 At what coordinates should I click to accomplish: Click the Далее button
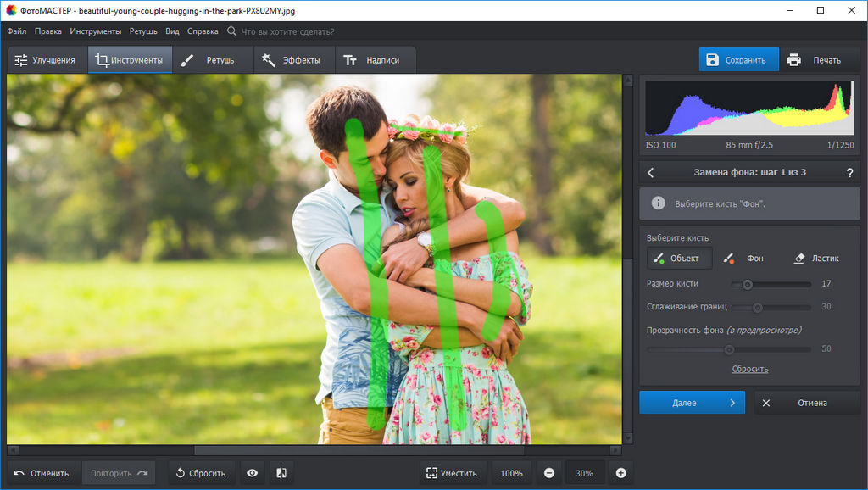tap(692, 403)
